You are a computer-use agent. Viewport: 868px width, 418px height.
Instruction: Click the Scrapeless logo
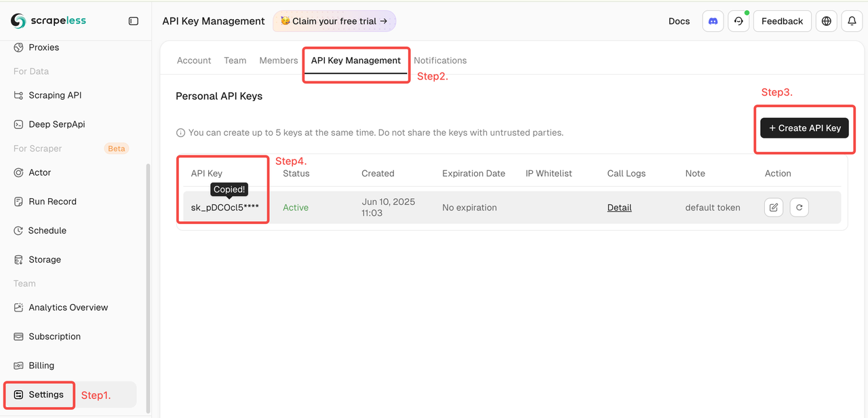tap(49, 21)
